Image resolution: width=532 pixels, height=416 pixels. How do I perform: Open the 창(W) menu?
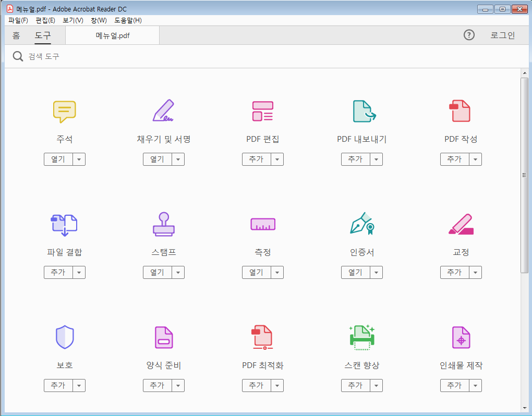pyautogui.click(x=99, y=20)
